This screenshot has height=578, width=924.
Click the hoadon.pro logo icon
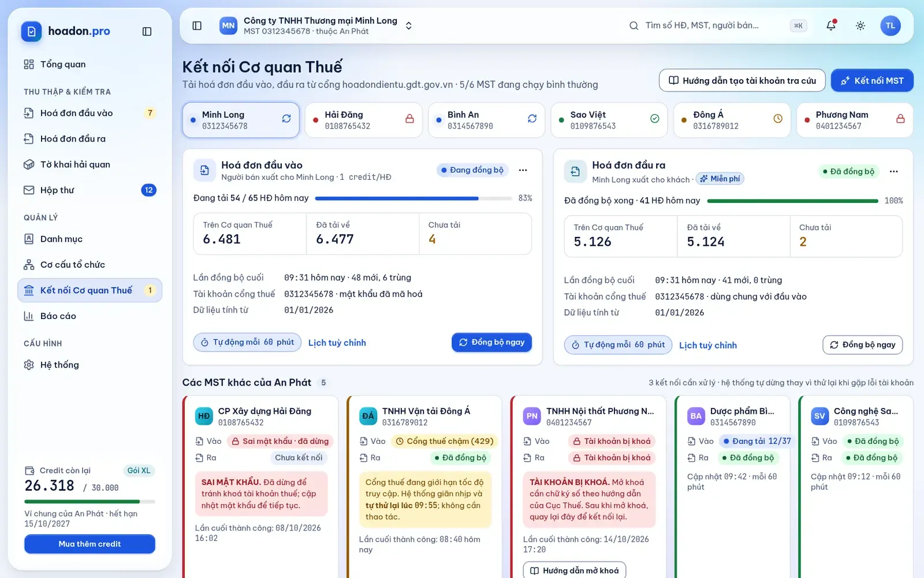[x=32, y=31]
